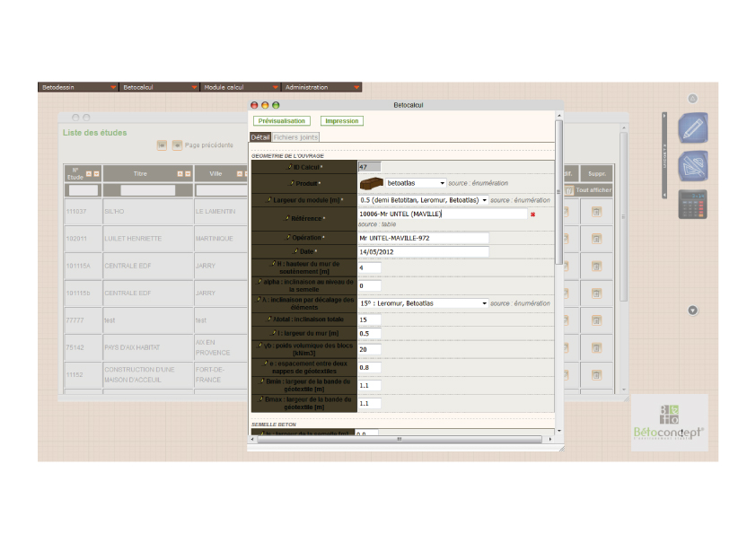Click the largeur du mur field

click(369, 334)
